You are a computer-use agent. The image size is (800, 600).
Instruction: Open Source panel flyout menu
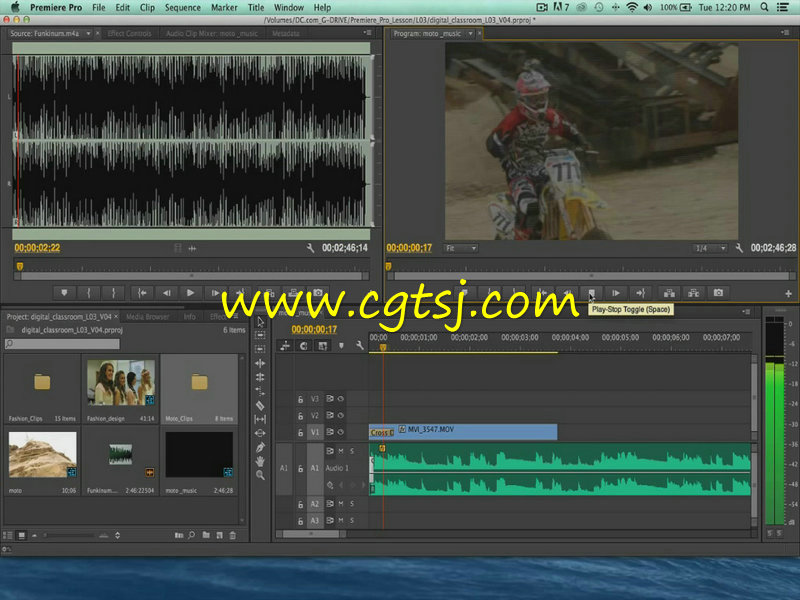coord(367,33)
